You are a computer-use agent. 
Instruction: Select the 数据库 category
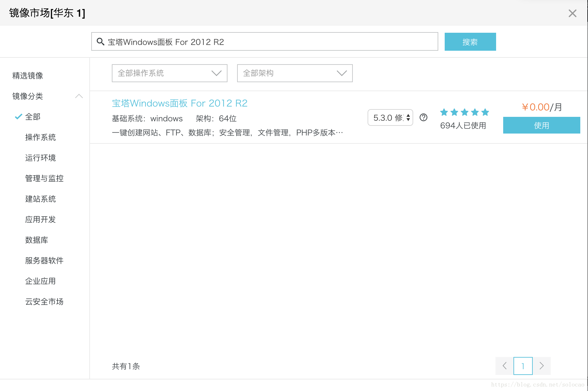(x=37, y=240)
